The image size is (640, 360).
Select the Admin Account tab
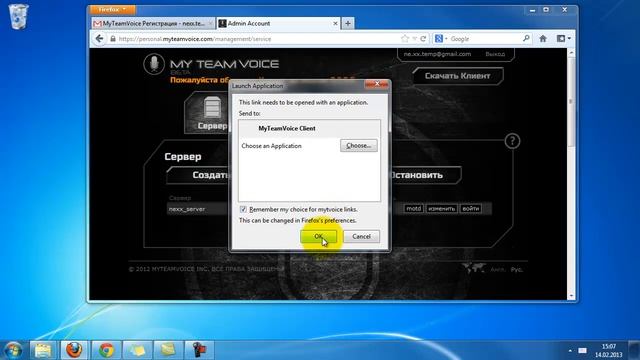277,24
